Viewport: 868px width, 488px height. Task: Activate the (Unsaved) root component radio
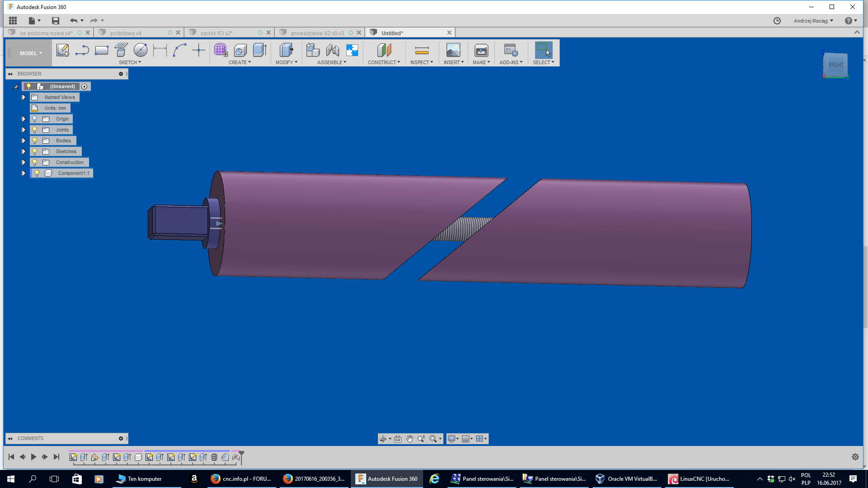click(85, 86)
